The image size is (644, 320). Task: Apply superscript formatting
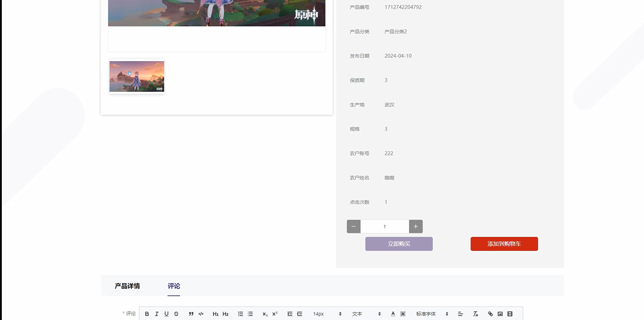coord(275,314)
